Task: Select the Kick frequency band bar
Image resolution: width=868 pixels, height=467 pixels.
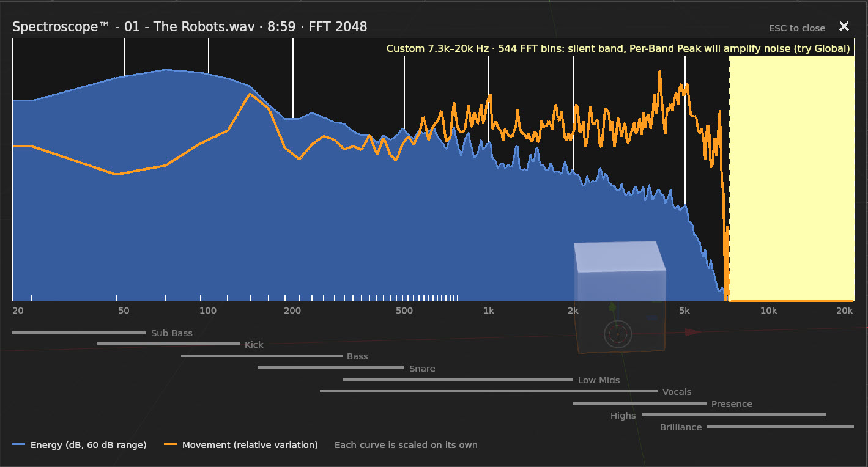Action: click(168, 344)
